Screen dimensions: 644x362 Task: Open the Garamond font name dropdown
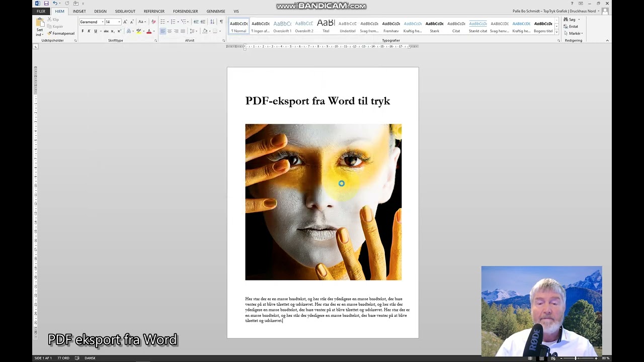[102, 22]
